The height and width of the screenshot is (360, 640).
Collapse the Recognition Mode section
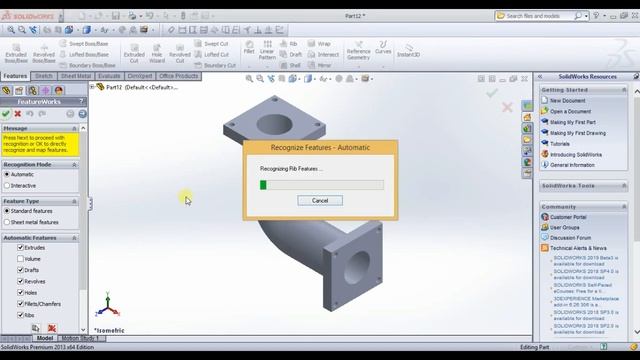(x=74, y=164)
